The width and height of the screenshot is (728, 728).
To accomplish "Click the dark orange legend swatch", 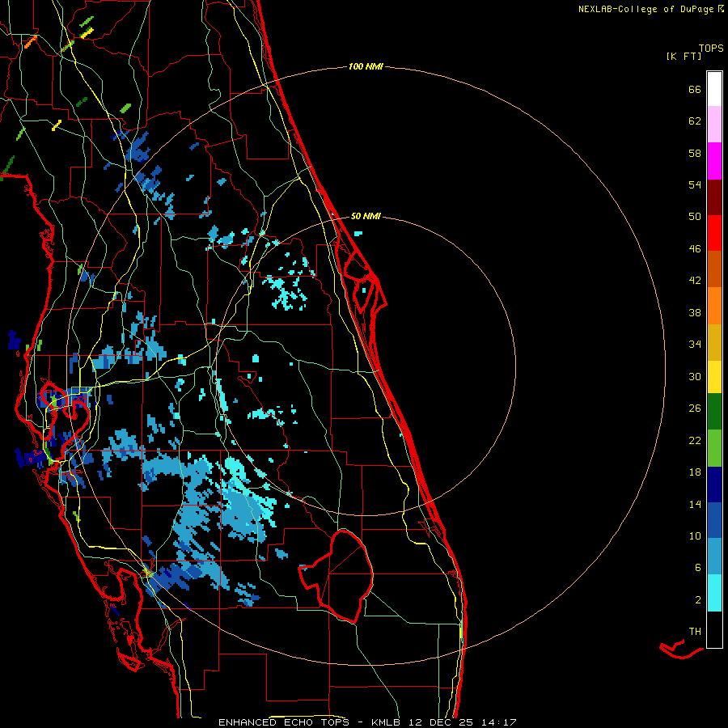I will [x=714, y=269].
